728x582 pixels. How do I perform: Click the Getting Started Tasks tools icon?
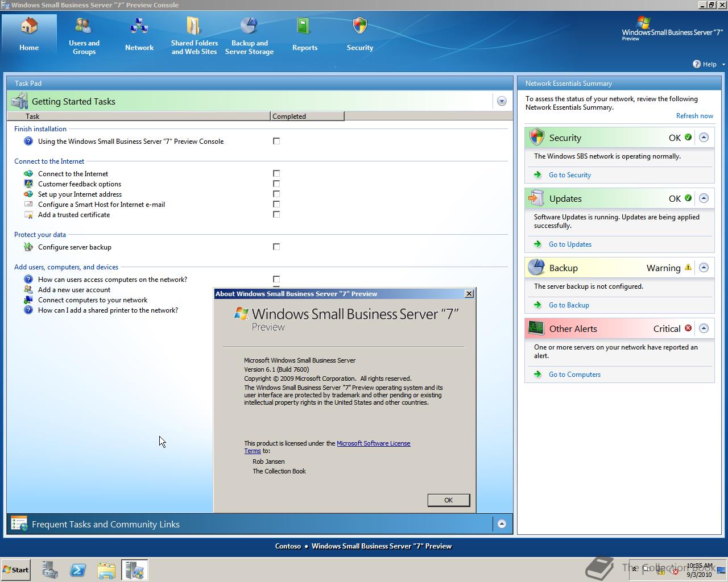click(x=19, y=101)
